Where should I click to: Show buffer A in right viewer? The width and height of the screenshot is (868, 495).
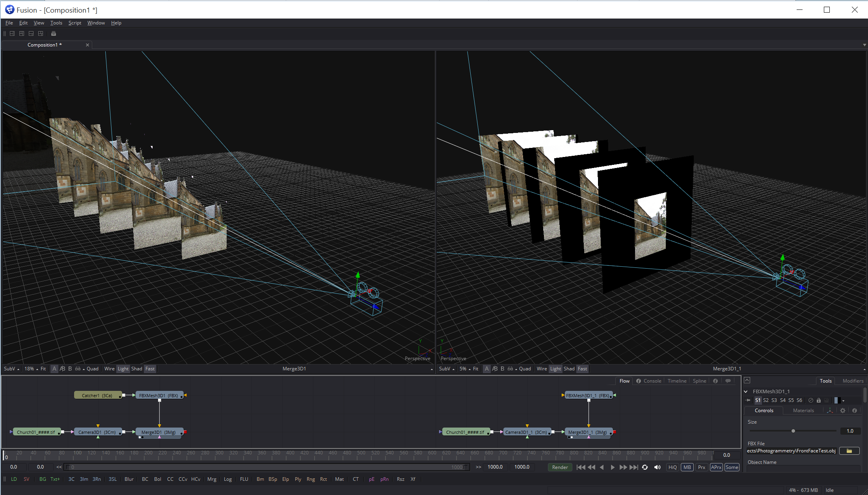(487, 369)
